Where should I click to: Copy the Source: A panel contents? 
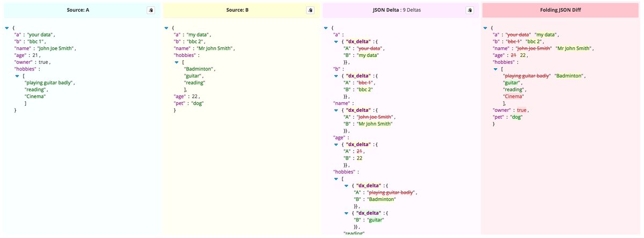[151, 10]
